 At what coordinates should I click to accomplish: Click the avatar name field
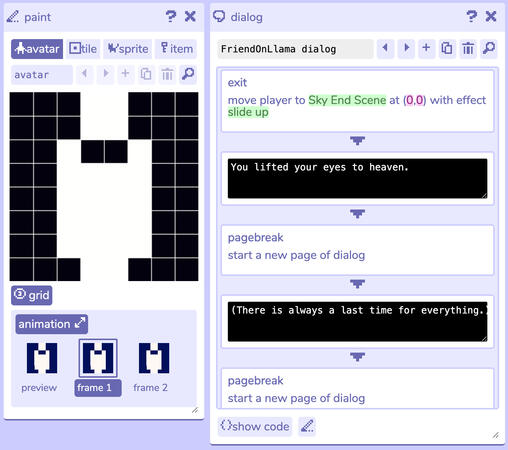pyautogui.click(x=42, y=75)
